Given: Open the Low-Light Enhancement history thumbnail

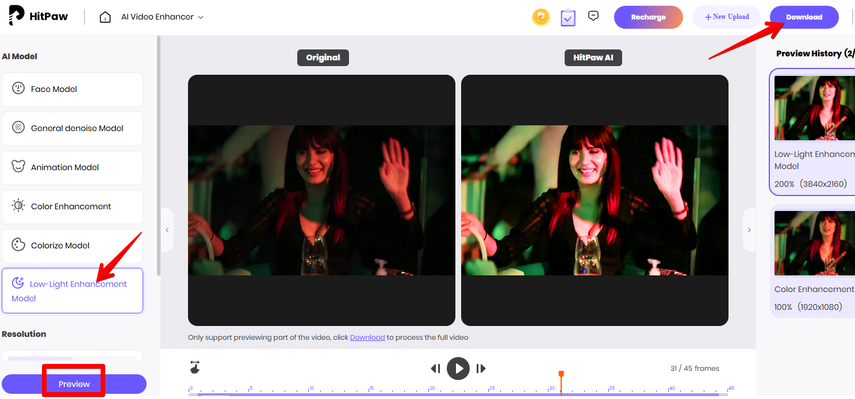Looking at the screenshot, I should coord(814,108).
